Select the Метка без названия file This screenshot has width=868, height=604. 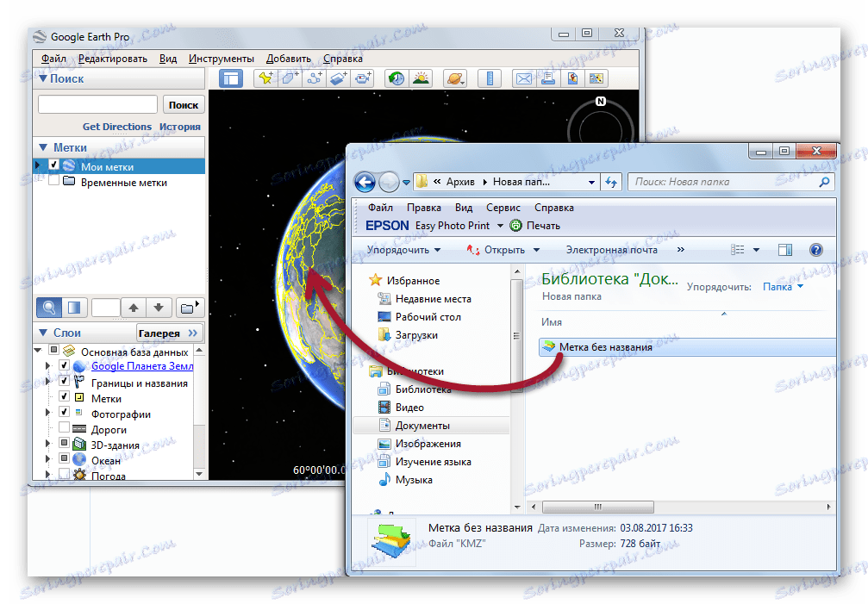tap(686, 347)
